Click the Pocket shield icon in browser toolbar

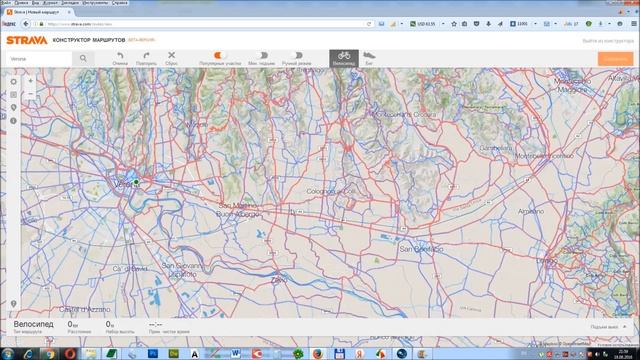[476, 24]
